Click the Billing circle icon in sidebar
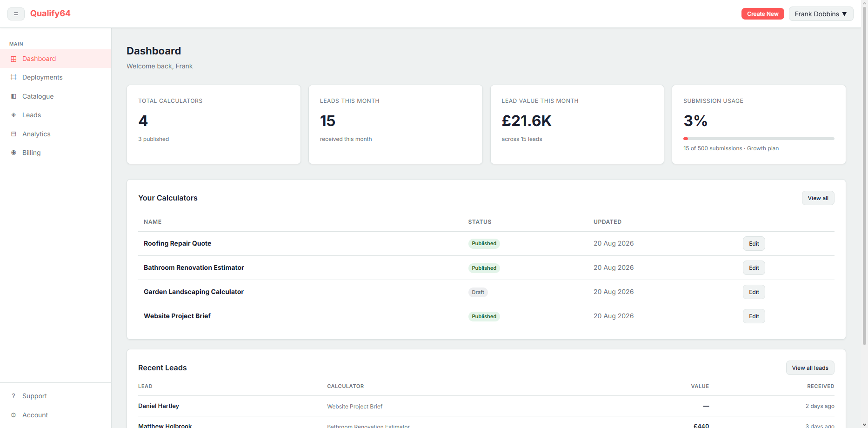 click(x=13, y=153)
